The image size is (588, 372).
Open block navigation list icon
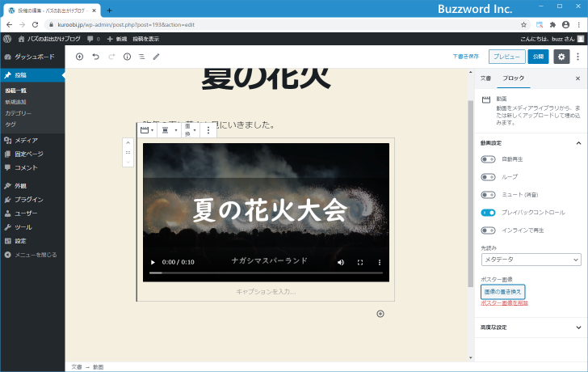tap(142, 57)
